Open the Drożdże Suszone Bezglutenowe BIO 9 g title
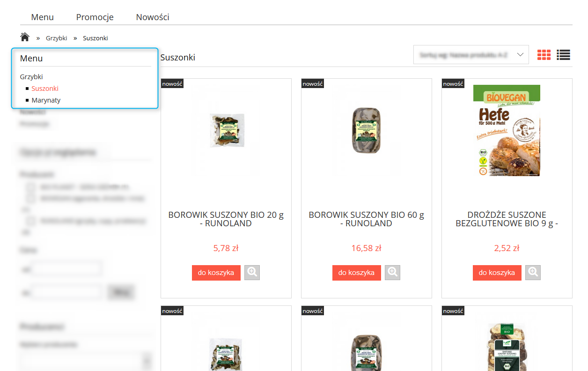588x371 pixels. coord(507,219)
